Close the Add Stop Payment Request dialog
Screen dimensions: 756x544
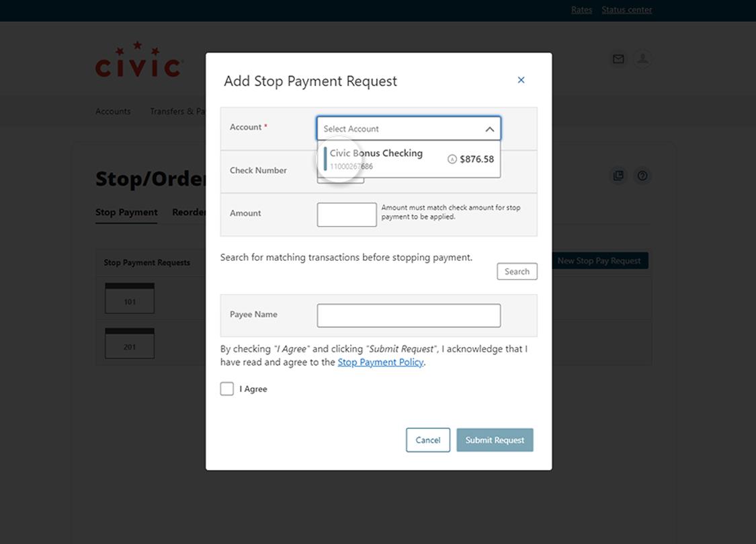(x=521, y=80)
